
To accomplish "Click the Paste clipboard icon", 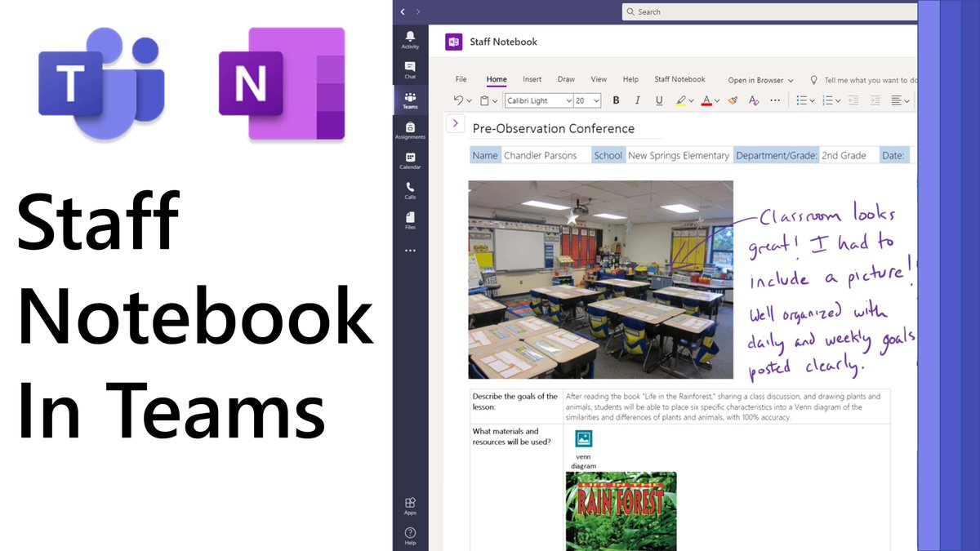I will pos(484,100).
